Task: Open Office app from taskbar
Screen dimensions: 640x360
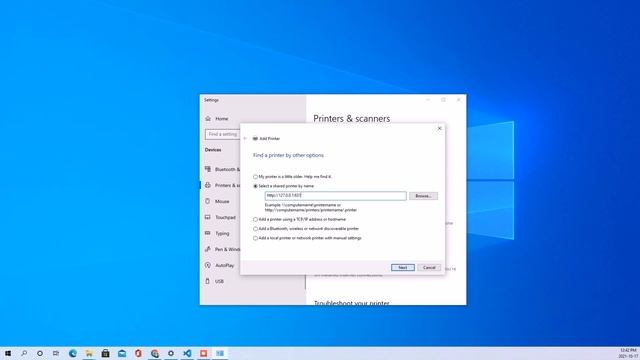Action: [138, 353]
